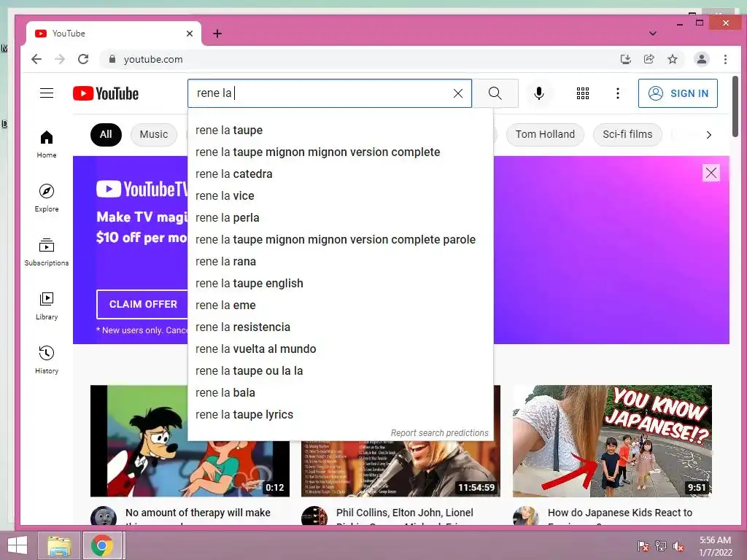Image resolution: width=747 pixels, height=560 pixels.
Task: Open File Explorer from the taskbar
Action: (60, 545)
